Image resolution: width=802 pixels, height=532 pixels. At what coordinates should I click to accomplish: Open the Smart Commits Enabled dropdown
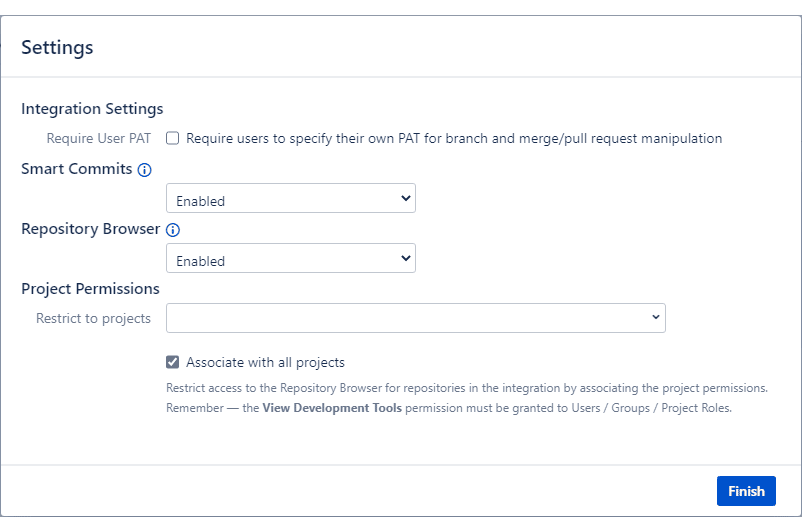(x=291, y=198)
